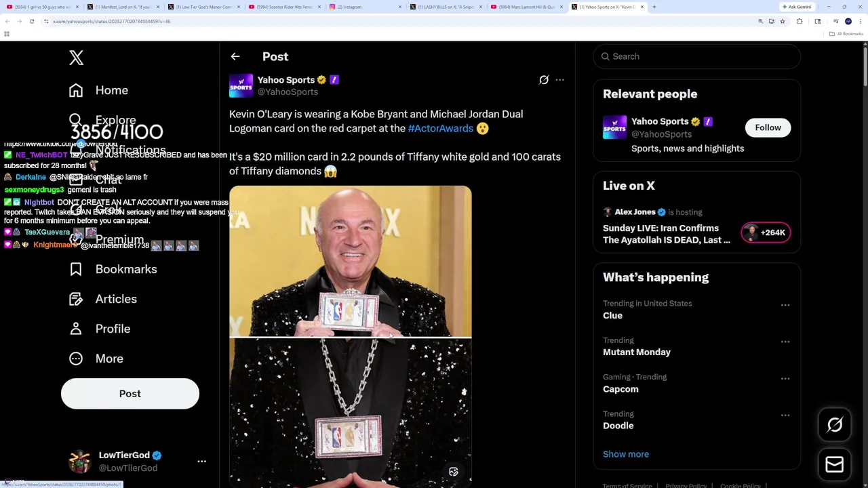Open the bottom chain-and-card photo
868x488 pixels.
351,413
